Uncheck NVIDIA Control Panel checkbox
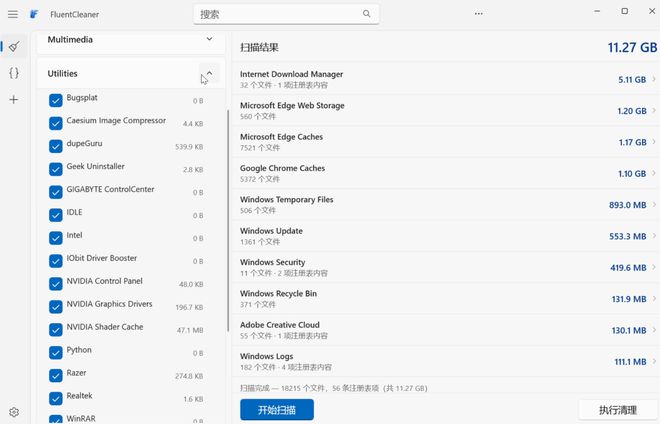 click(x=56, y=284)
